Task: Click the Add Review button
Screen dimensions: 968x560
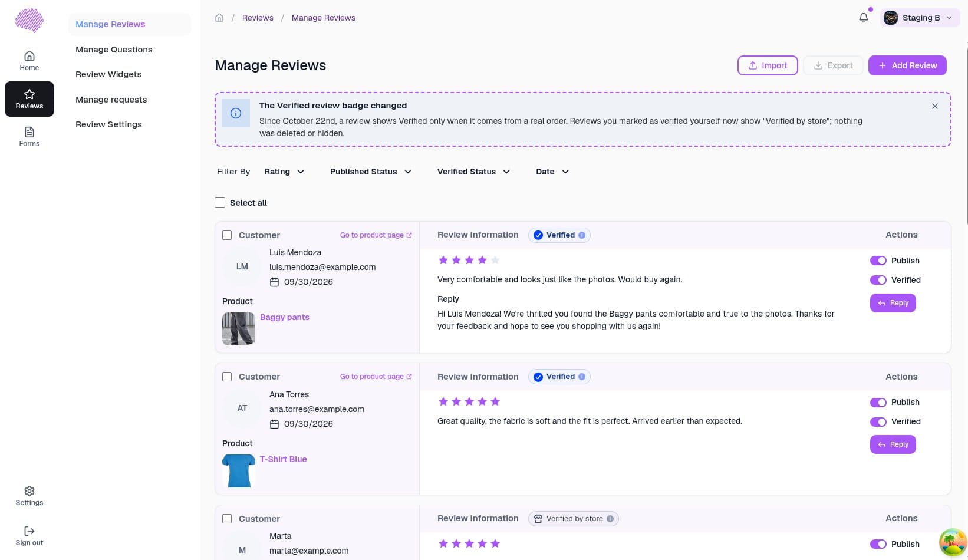Action: pyautogui.click(x=907, y=65)
